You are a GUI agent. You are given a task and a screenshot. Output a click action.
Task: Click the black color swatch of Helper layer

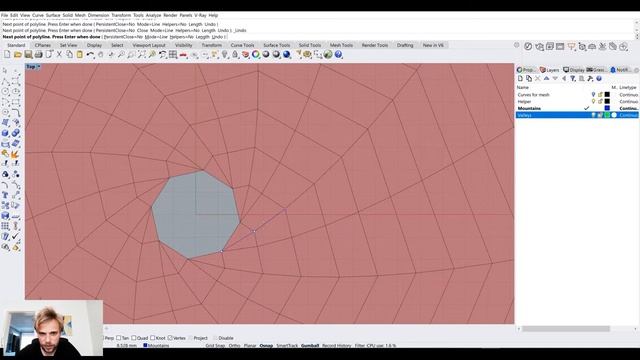(607, 101)
